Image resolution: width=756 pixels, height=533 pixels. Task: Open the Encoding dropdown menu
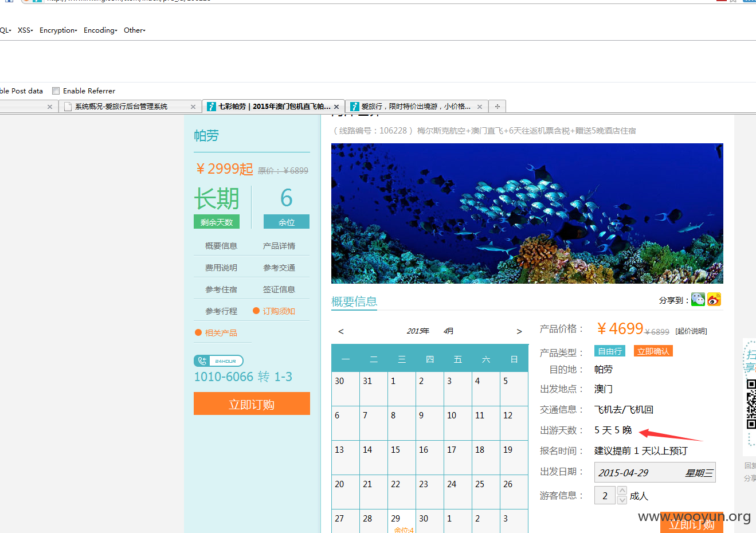[x=100, y=30]
